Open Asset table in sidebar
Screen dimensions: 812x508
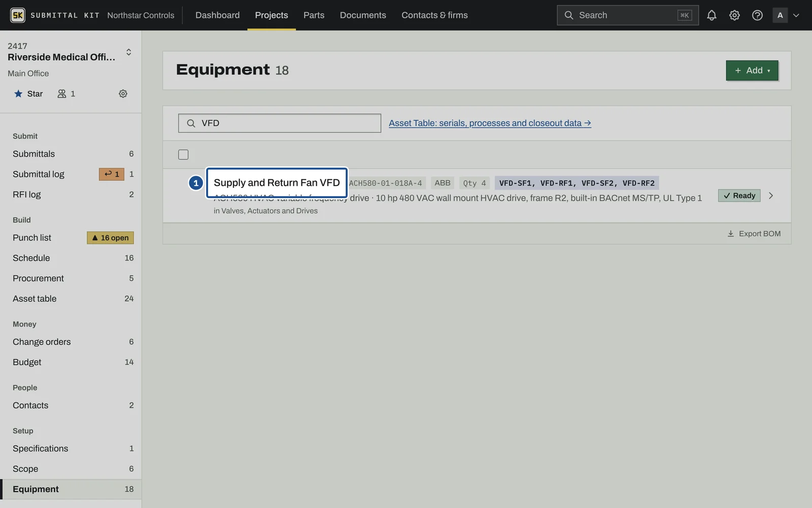[x=71, y=299]
